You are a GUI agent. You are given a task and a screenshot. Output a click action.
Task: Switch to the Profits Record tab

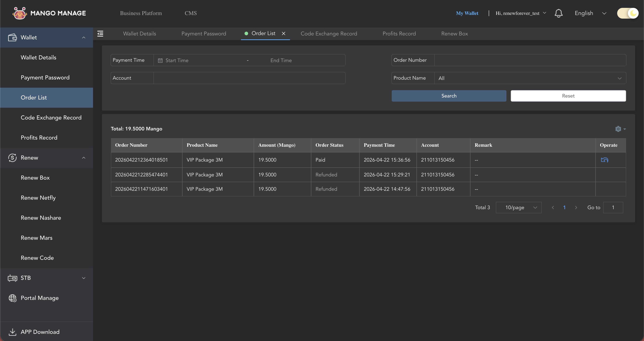[x=399, y=33]
